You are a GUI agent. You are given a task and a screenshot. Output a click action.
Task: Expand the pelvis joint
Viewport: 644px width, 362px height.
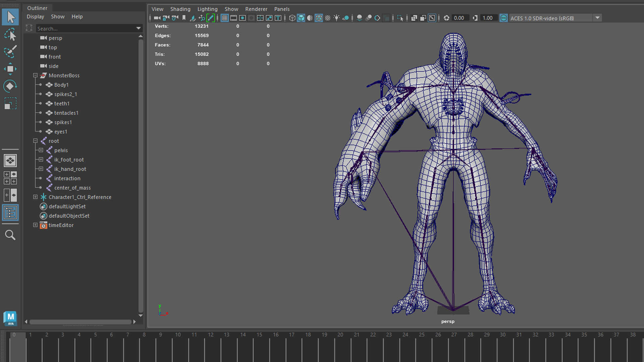41,150
